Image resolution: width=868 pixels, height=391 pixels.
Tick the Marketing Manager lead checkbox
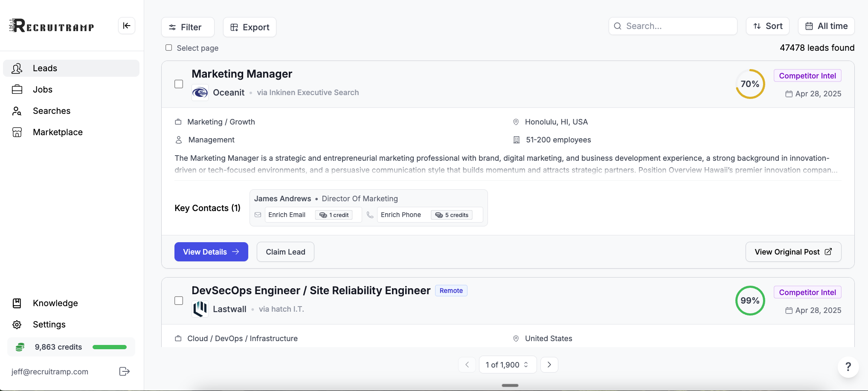coord(179,84)
